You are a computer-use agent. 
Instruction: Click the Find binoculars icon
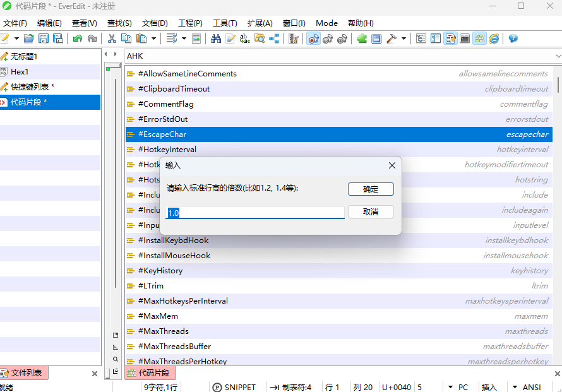(216, 39)
